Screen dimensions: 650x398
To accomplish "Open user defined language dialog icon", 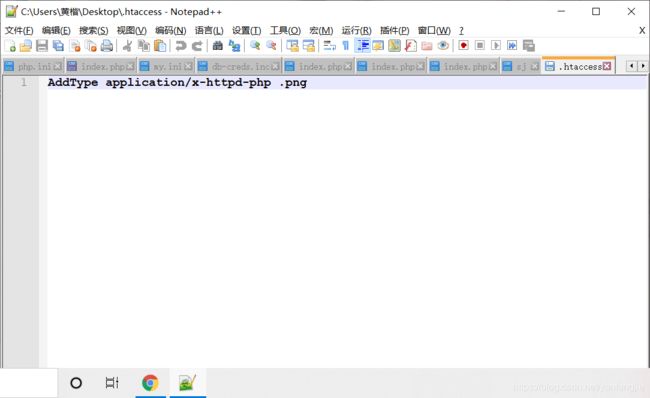I will tap(378, 46).
